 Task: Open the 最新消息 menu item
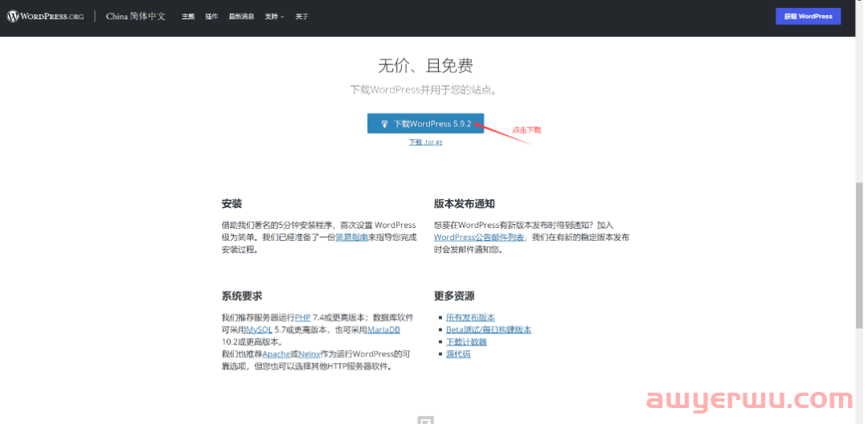241,17
